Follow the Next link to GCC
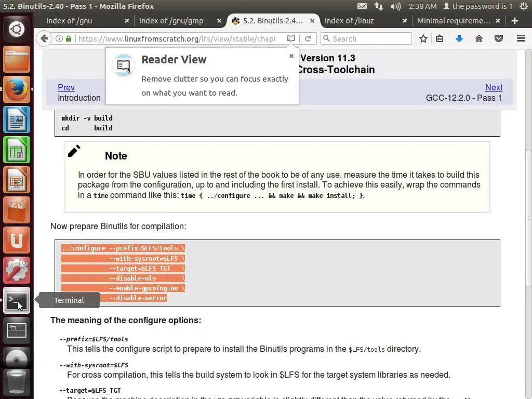Viewport: 532px width, 399px height. click(x=494, y=87)
